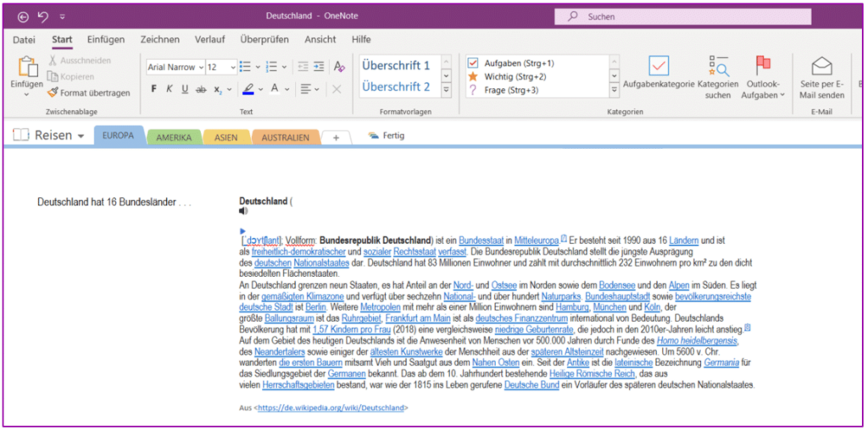The image size is (868, 431).
Task: Open Outlook-Aufgaben flag menu
Action: point(763,76)
